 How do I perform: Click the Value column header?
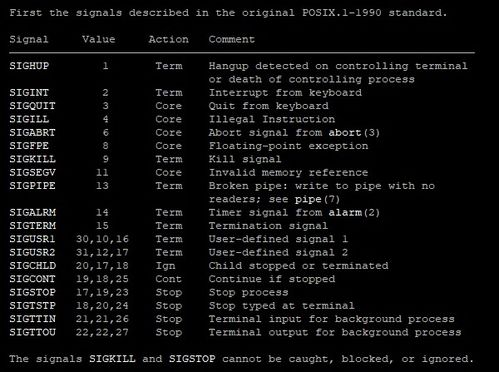(x=99, y=39)
